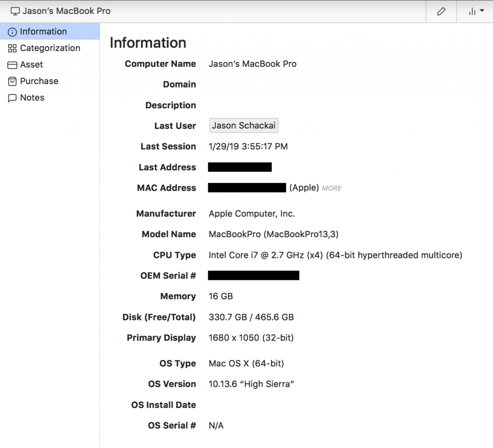This screenshot has width=493, height=448.
Task: Click the Purchase shopping bag icon
Action: [x=12, y=81]
